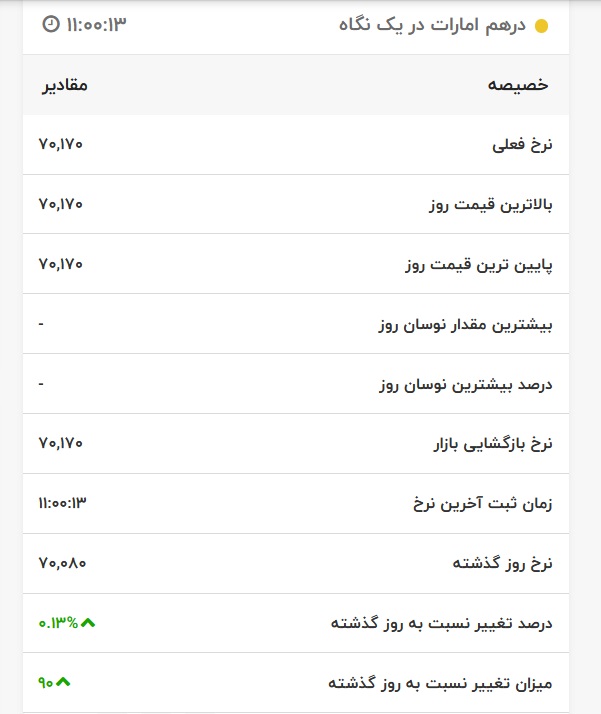Image resolution: width=601 pixels, height=714 pixels.
Task: Click the timestamp next to the clock icon
Action: click(97, 24)
